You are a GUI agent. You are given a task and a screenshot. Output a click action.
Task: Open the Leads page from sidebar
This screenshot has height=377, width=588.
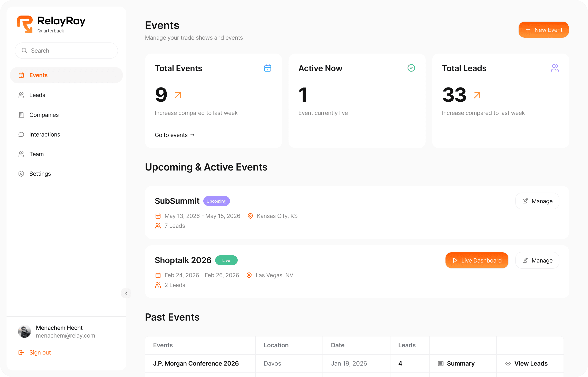pyautogui.click(x=37, y=95)
